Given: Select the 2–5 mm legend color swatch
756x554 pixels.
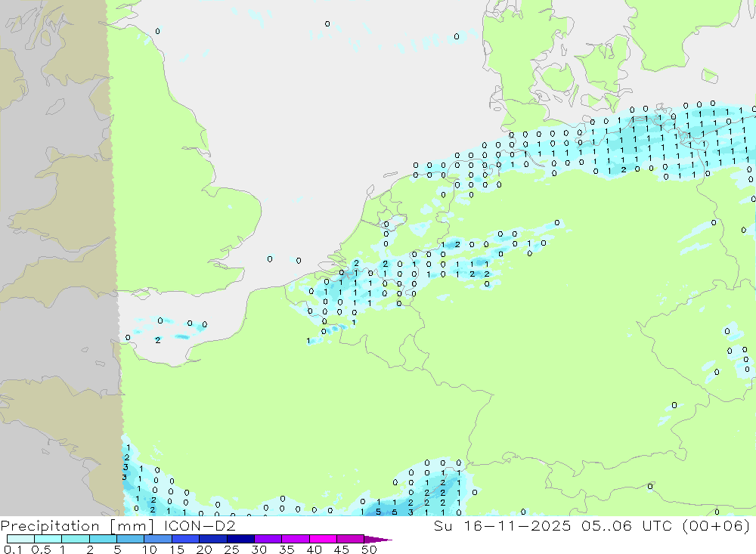Looking at the screenshot, I should coord(103,539).
